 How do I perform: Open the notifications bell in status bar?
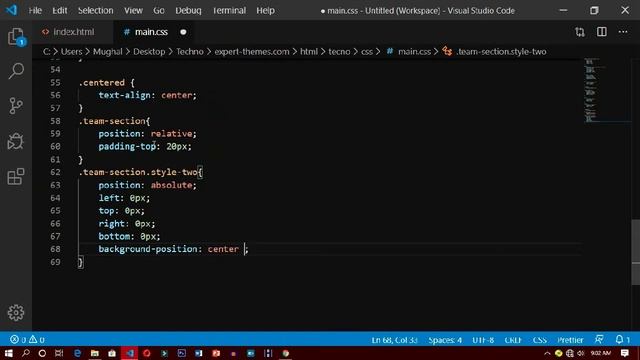tap(622, 340)
